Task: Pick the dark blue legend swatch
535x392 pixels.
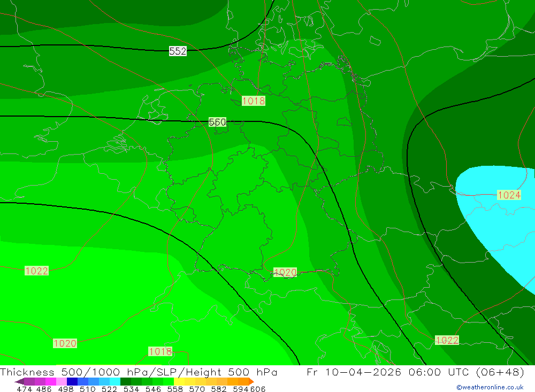Action: [72, 381]
